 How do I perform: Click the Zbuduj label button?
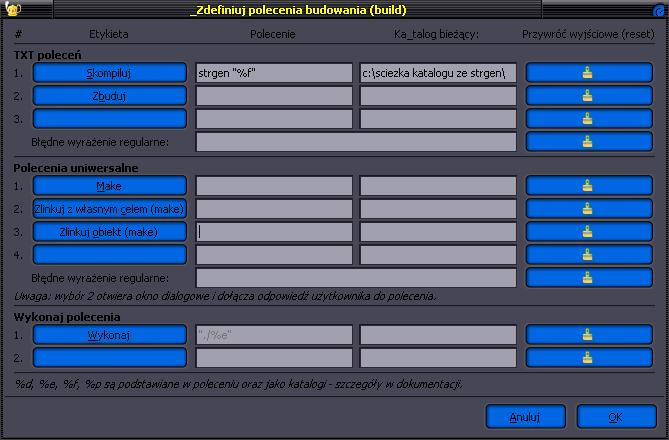pyautogui.click(x=110, y=96)
